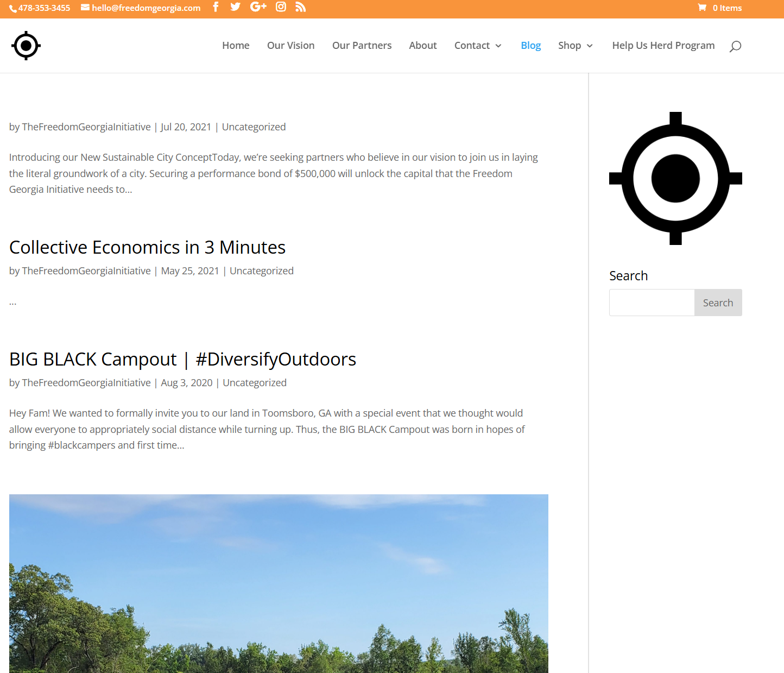Open the Instagram social icon
The image size is (784, 673).
(x=281, y=7)
